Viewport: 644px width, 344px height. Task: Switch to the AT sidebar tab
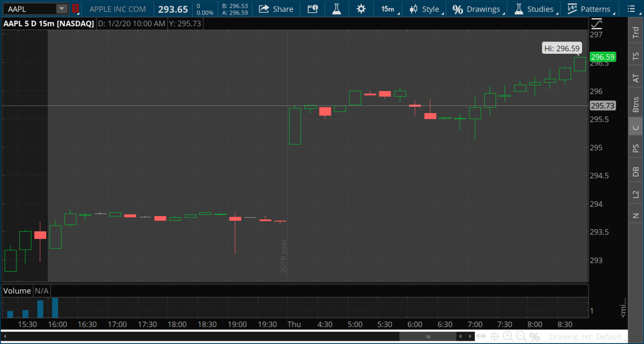(636, 78)
